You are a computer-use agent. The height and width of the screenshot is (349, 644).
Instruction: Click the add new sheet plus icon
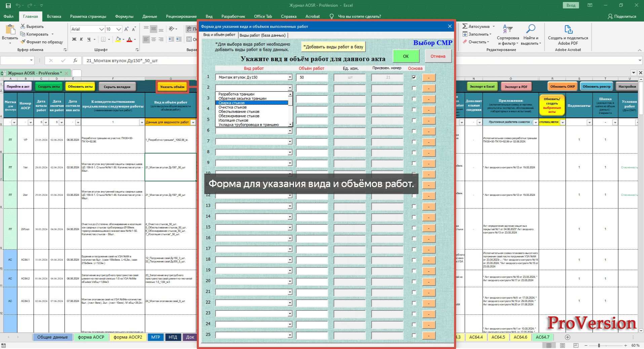click(x=568, y=337)
